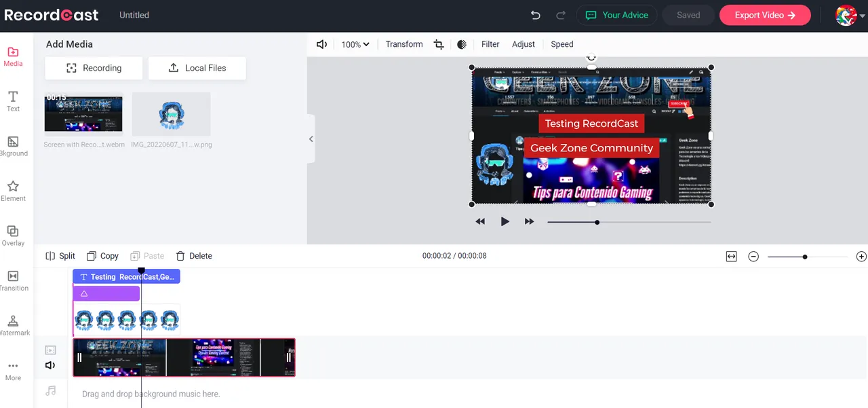
Task: Open the Overlay panel in sidebar
Action: pyautogui.click(x=13, y=236)
